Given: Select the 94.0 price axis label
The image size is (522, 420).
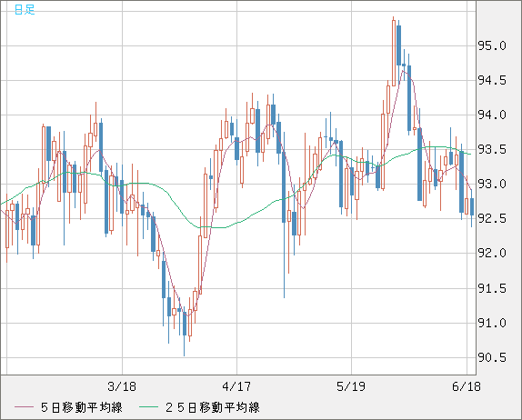Looking at the screenshot, I should click(x=492, y=115).
